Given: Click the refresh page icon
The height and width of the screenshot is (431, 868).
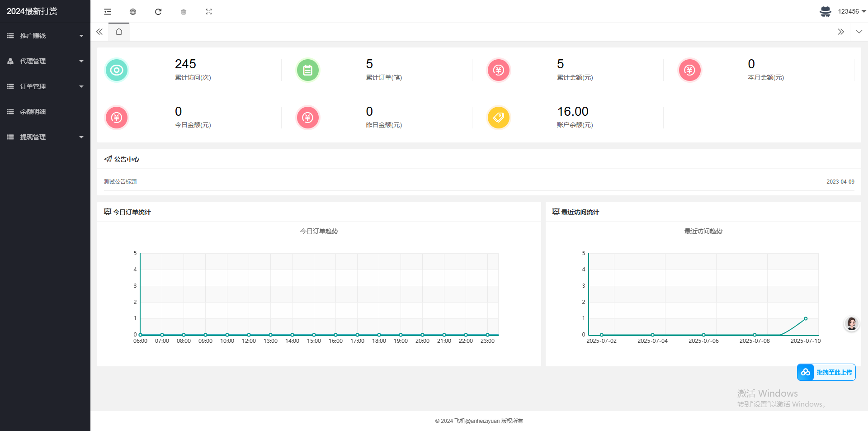Looking at the screenshot, I should (x=158, y=12).
